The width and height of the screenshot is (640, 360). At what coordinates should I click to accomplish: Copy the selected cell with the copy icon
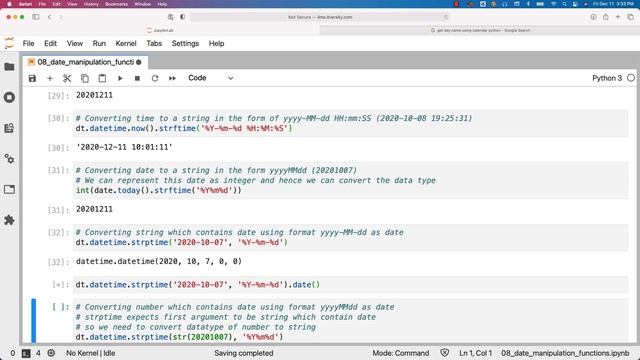(x=85, y=78)
